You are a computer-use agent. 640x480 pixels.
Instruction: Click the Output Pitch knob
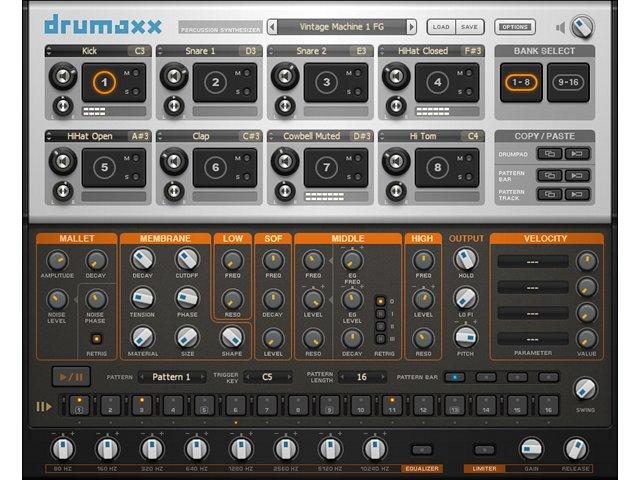(465, 337)
